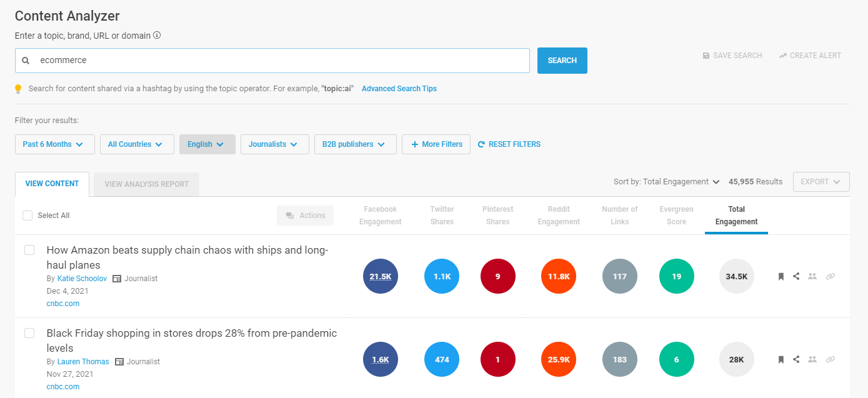This screenshot has width=868, height=398.
Task: Sort by Evergreen Score column
Action: tap(677, 216)
